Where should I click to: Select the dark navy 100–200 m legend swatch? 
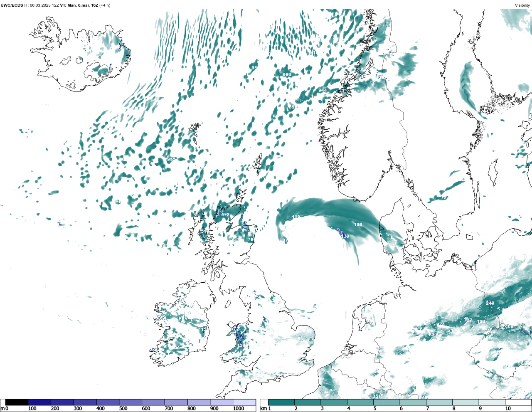pos(39,402)
